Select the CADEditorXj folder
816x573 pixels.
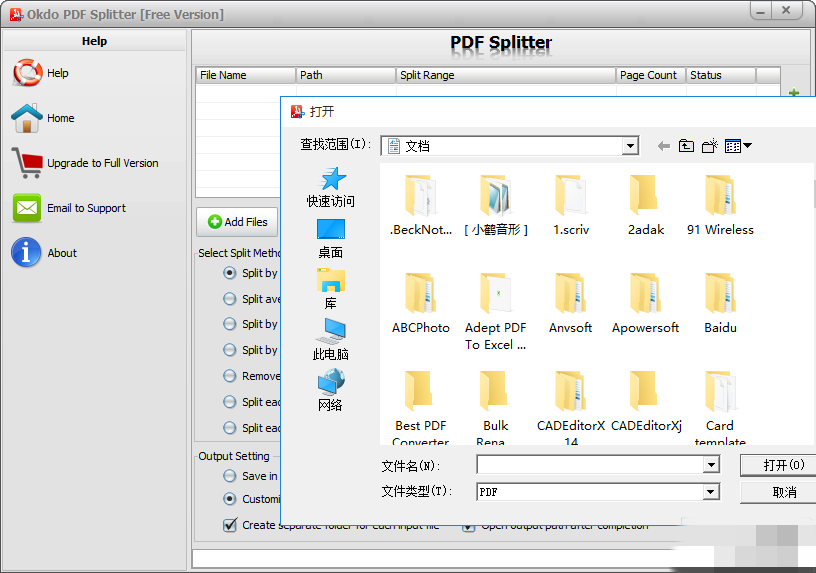pyautogui.click(x=645, y=402)
